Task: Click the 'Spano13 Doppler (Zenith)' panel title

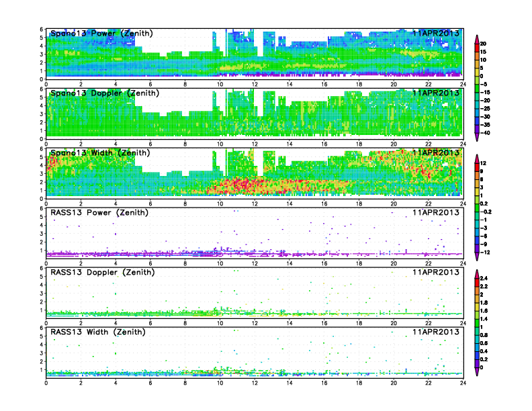Action: pyautogui.click(x=105, y=93)
